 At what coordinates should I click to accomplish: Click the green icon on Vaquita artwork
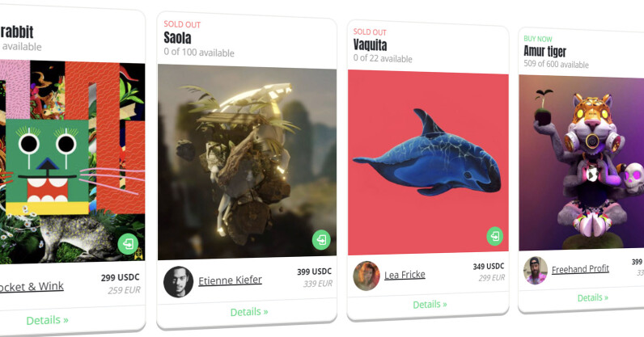pos(495,236)
